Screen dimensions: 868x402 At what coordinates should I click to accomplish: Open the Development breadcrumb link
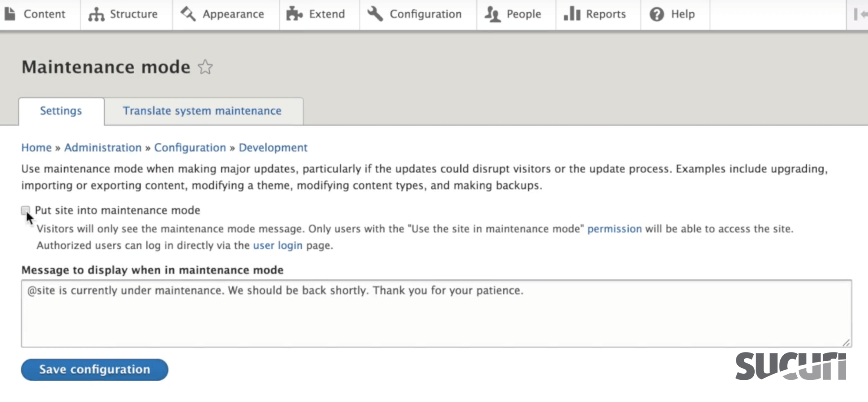(273, 148)
